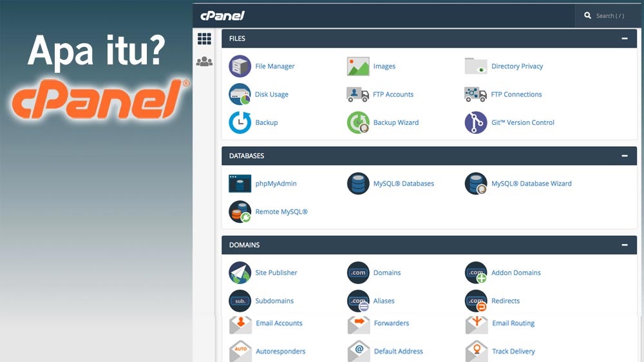
Task: Open the Site Publisher link
Action: tap(276, 273)
